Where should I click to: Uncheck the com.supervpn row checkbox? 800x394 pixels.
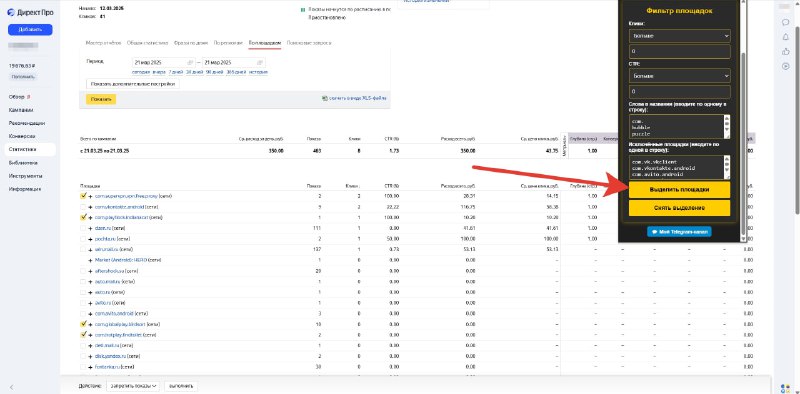coord(83,196)
